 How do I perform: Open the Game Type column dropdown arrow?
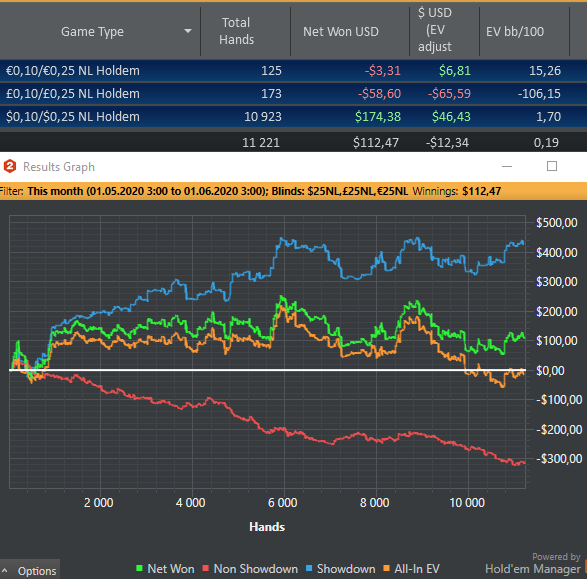[188, 31]
